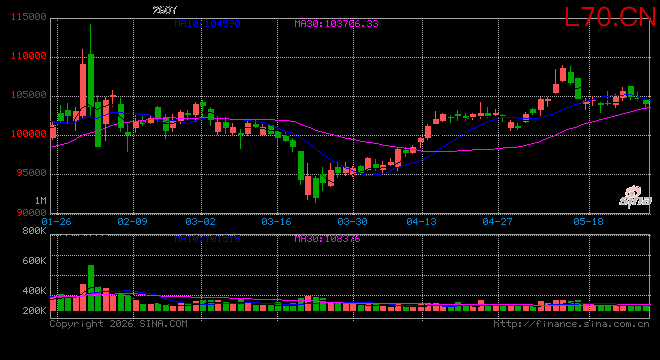Viewport: 660px width, 360px height.
Task: Click the price MA30:103706.33 label
Action: click(336, 24)
